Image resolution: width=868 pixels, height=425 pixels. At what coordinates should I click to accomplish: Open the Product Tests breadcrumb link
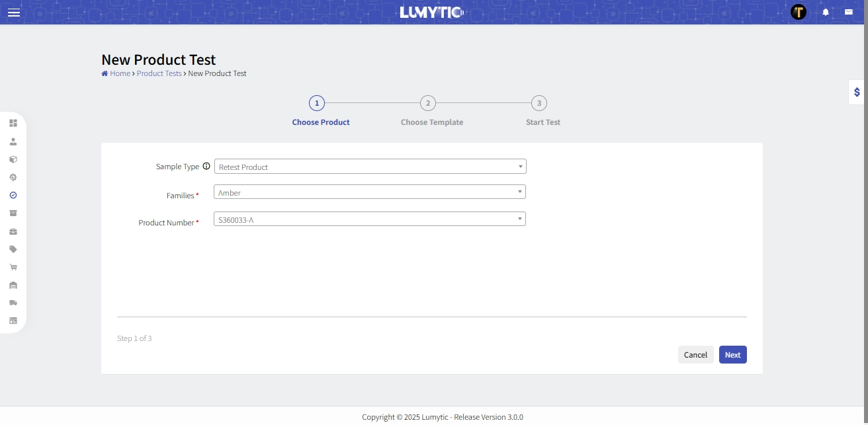159,73
